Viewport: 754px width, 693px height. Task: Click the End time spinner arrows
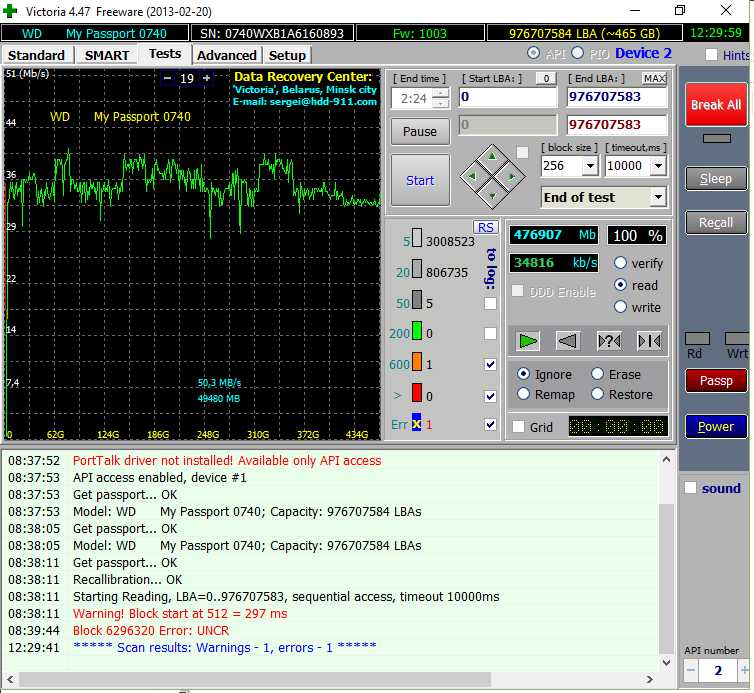[x=440, y=98]
